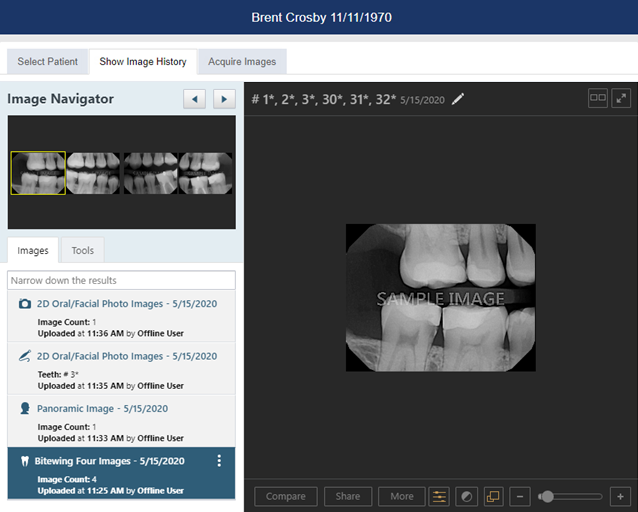This screenshot has width=638, height=512.
Task: Open the More options button
Action: tap(402, 497)
